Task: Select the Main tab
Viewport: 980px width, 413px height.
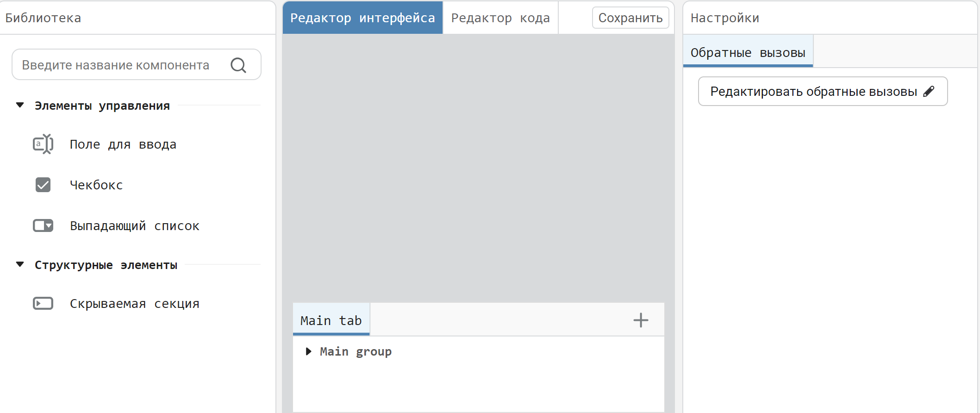Action: pyautogui.click(x=331, y=320)
